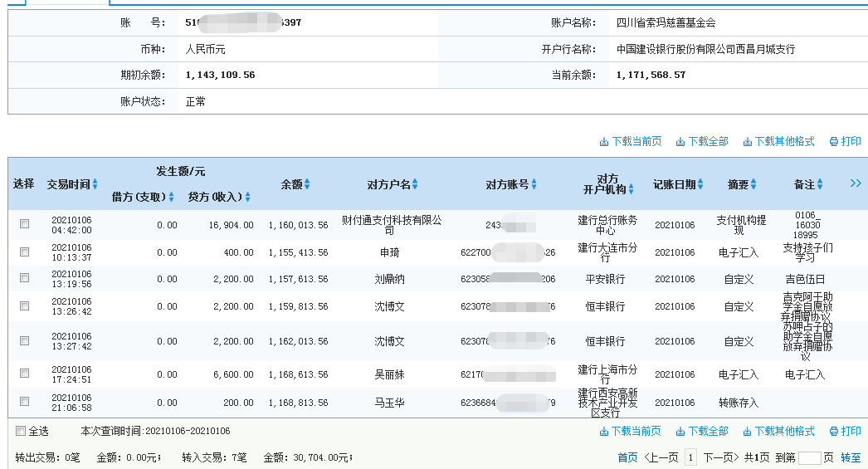Check the row for 吴丽妹 transaction
Viewport: 868px width, 469px height.
(x=24, y=374)
